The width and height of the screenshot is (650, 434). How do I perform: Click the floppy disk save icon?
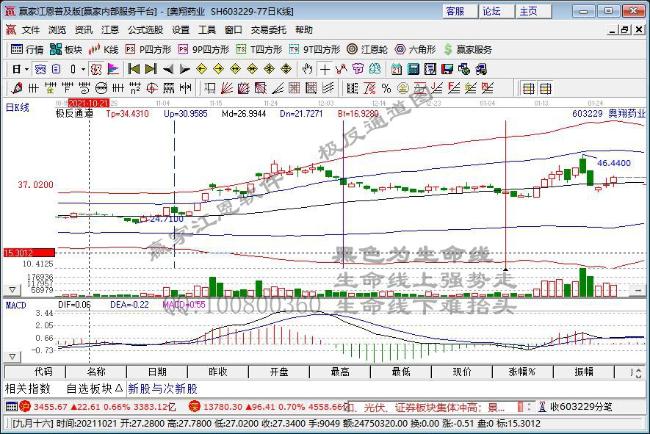447,69
